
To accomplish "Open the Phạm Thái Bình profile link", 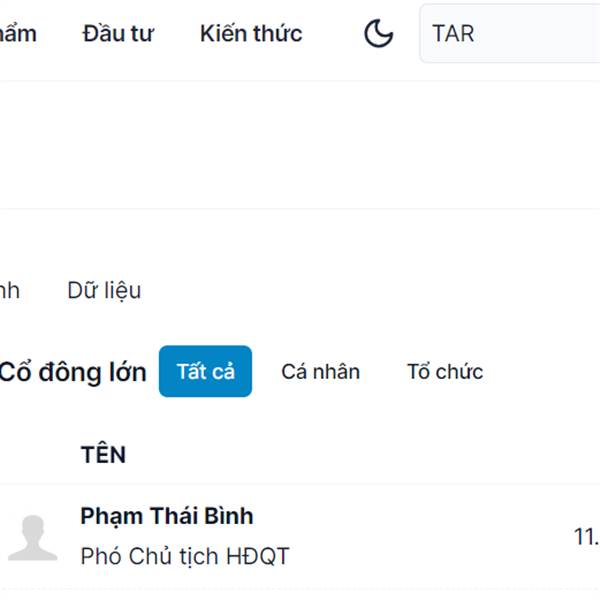I will [167, 516].
